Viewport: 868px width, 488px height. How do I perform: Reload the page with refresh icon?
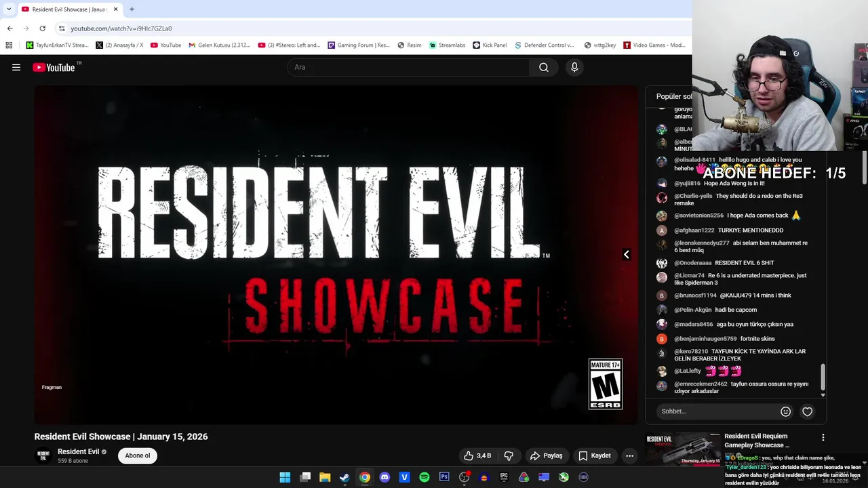[x=42, y=28]
